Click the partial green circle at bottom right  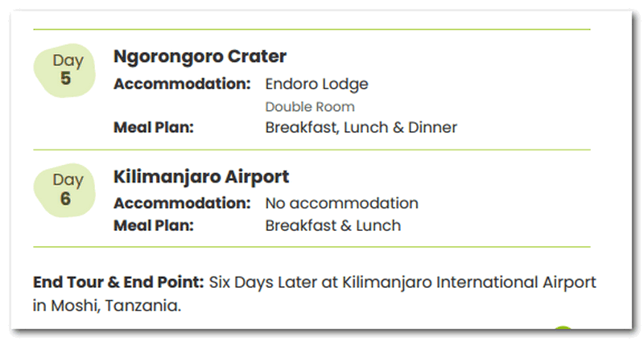point(563,331)
